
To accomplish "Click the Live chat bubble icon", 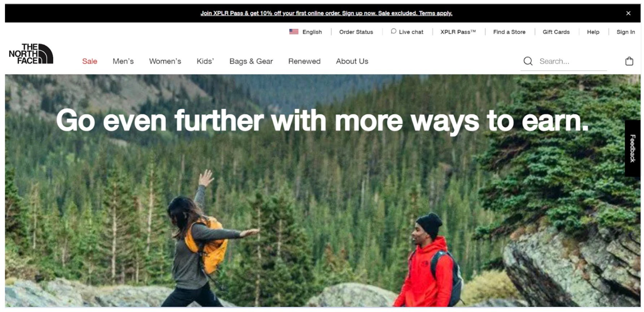I will point(393,31).
